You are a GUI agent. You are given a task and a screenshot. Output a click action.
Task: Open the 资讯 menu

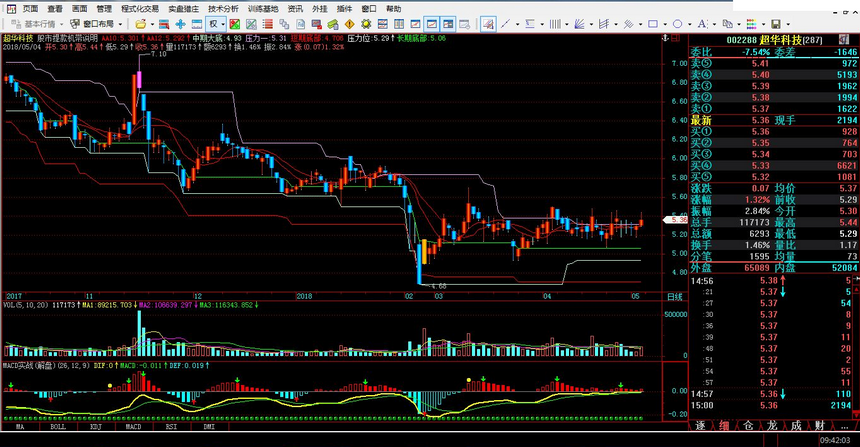(295, 9)
